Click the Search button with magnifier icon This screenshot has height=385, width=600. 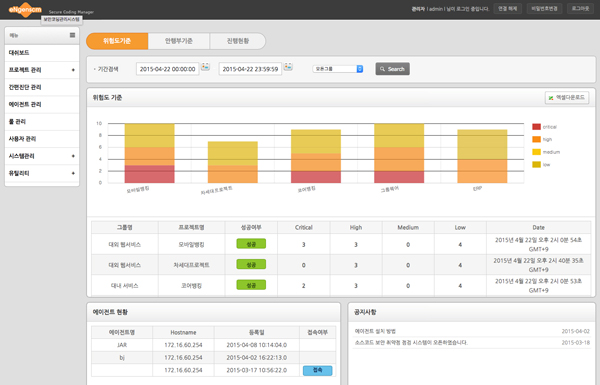point(392,69)
